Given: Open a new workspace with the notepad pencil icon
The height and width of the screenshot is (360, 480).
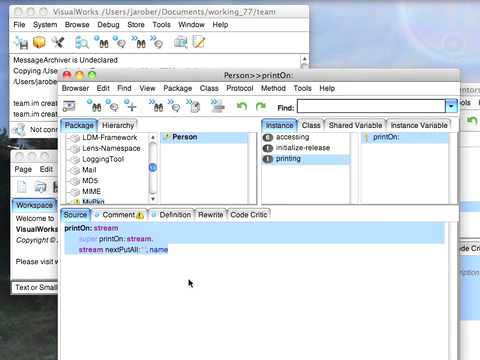Looking at the screenshot, I should pos(199,42).
